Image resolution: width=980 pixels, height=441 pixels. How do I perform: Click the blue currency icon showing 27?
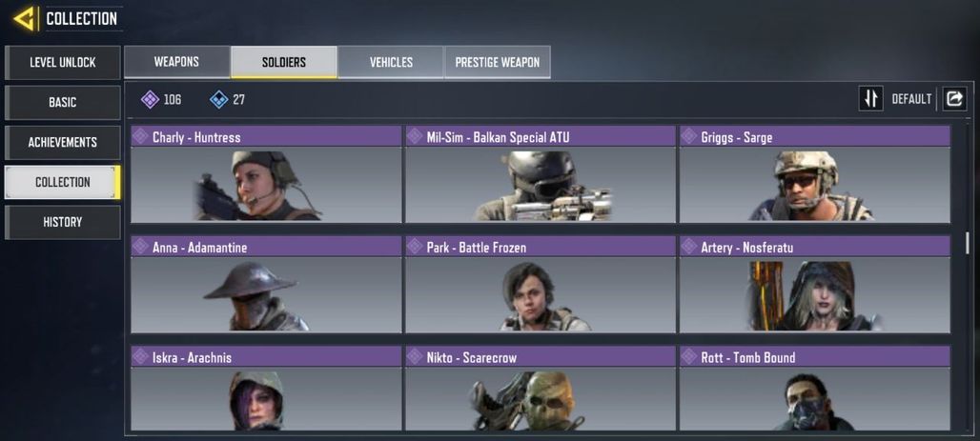tap(218, 99)
